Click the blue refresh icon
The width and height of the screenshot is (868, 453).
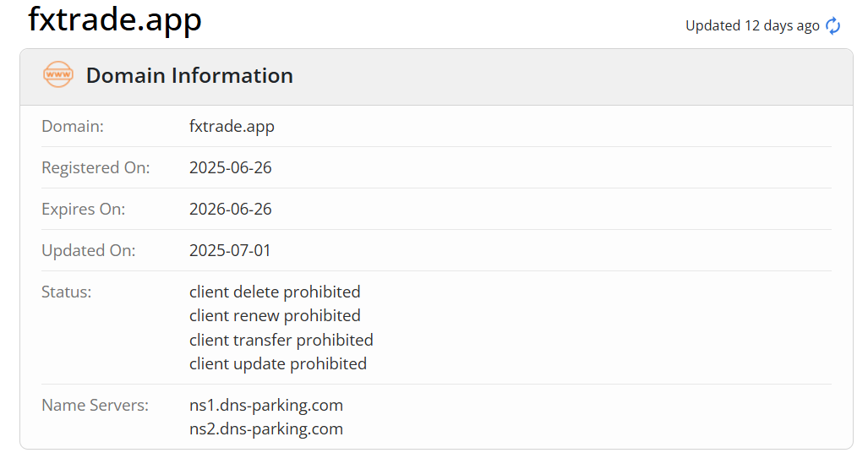[x=833, y=26]
